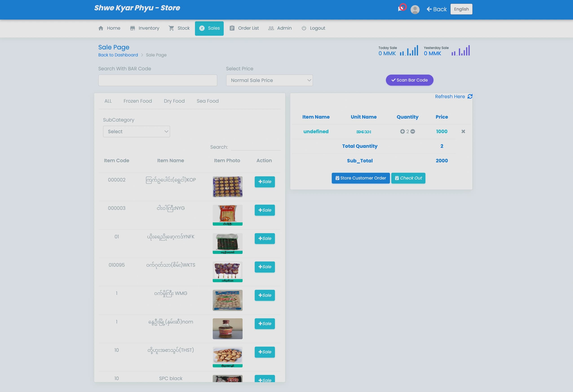Click the Store Customer Order button
Image resolution: width=573 pixels, height=392 pixels.
coord(361,178)
